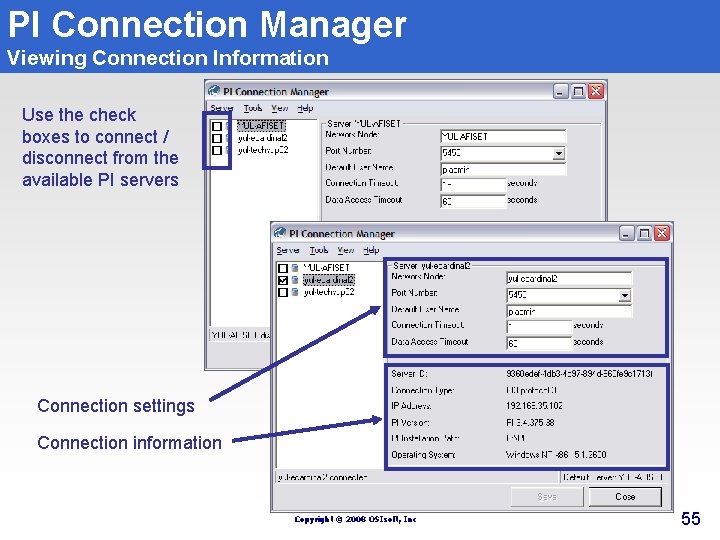Close back window with red X
Viewport: 720px width, 540px height.
(x=596, y=91)
